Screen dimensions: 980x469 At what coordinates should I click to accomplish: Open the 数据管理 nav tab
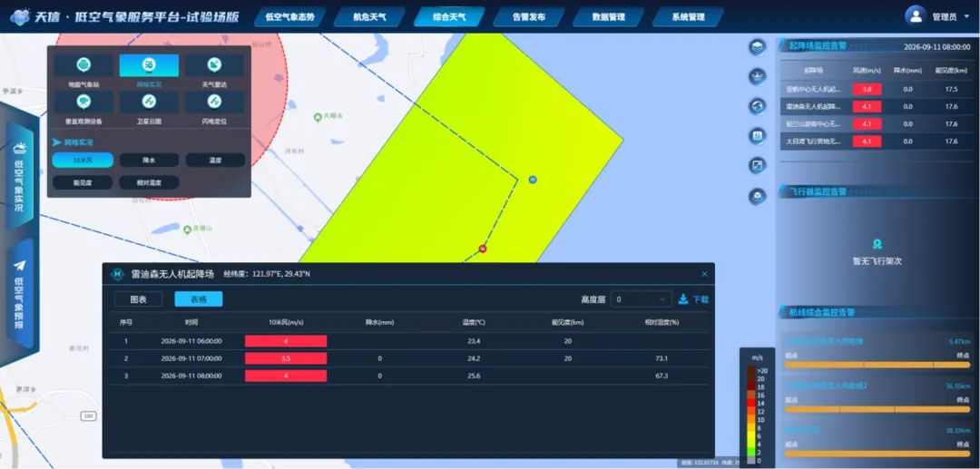pos(609,17)
